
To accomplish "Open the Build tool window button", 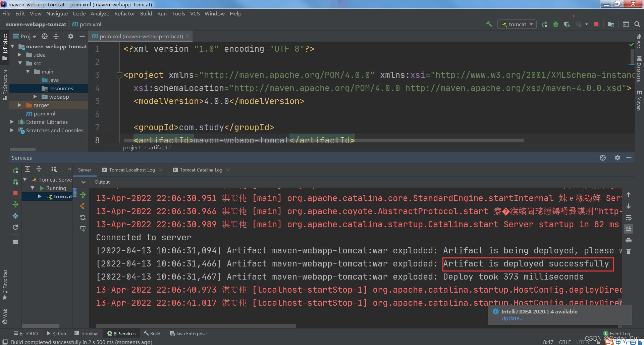I will (x=152, y=334).
